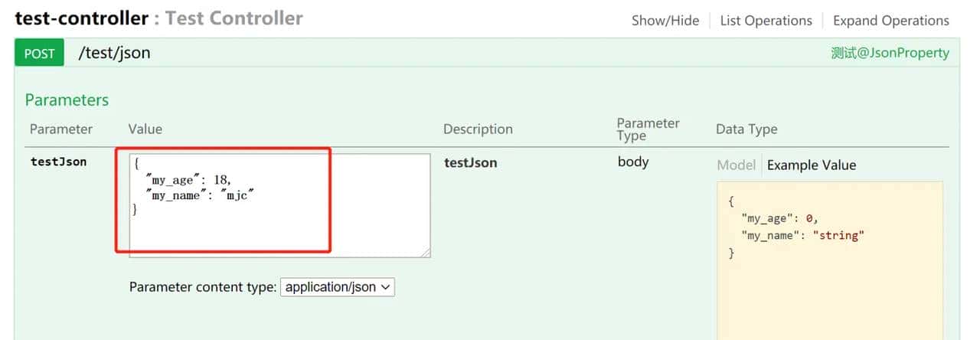Screen dimensions: 980x340
Task: Select the Example Value tab
Action: point(812,165)
